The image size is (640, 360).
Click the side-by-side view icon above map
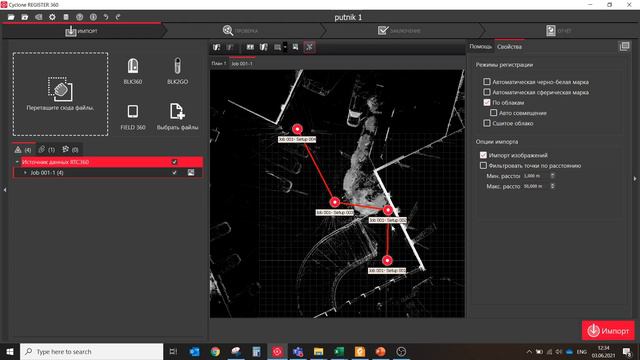[x=250, y=47]
